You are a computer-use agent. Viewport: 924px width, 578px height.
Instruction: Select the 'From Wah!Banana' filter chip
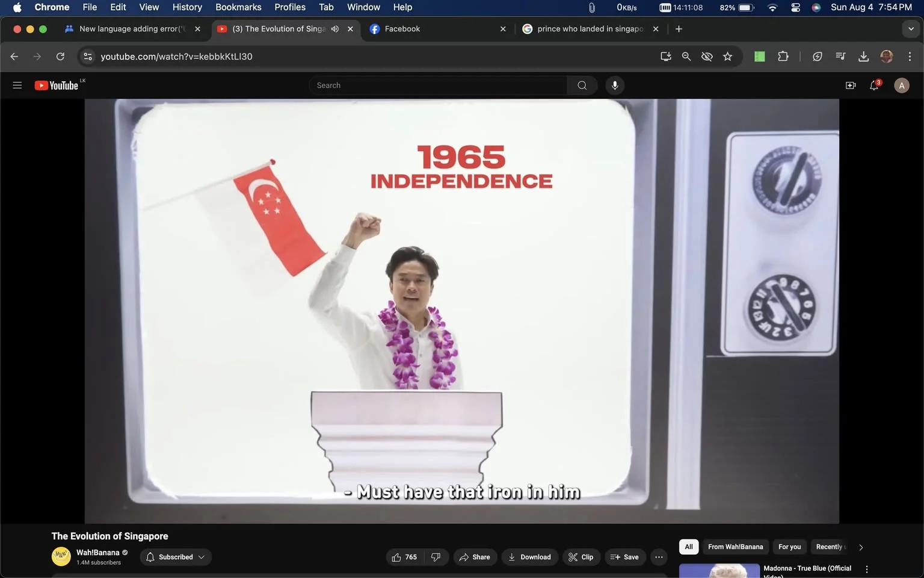point(735,547)
